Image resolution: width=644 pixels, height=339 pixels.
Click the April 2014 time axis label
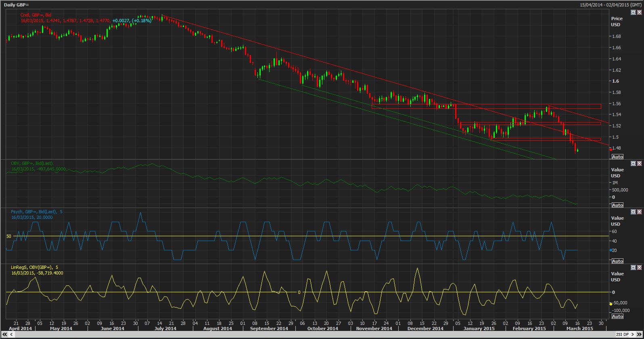click(x=20, y=329)
